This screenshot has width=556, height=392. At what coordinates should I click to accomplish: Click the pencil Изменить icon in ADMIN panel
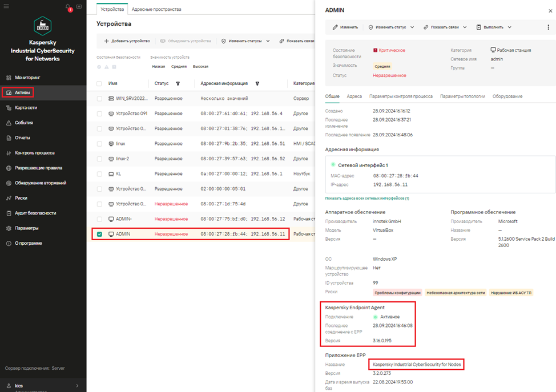(335, 27)
